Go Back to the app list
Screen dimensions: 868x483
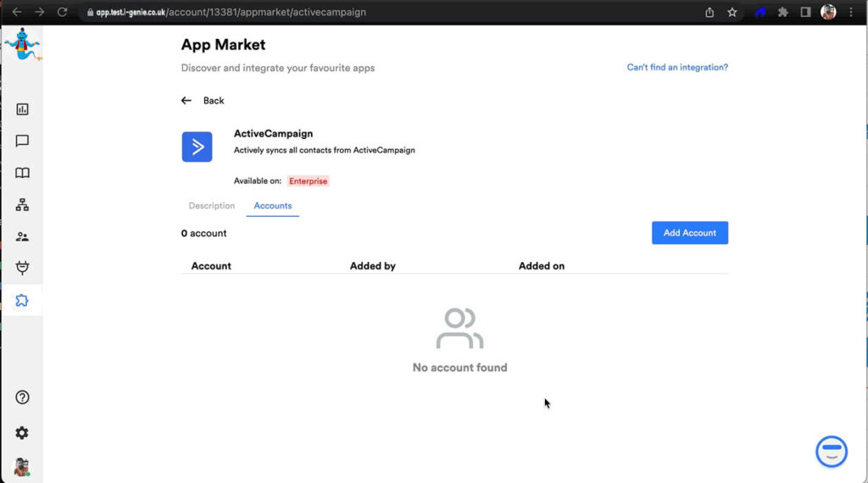[x=203, y=101]
